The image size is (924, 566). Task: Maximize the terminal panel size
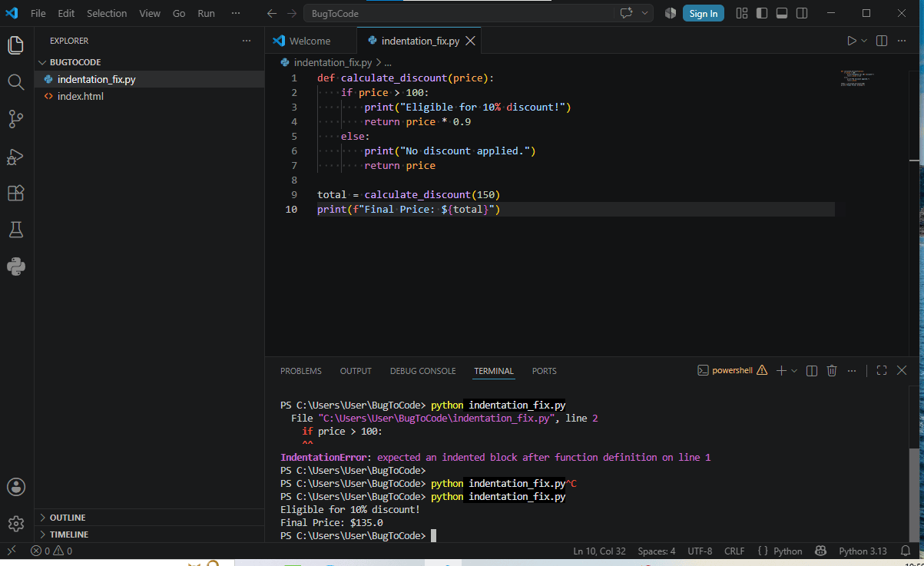click(x=882, y=371)
